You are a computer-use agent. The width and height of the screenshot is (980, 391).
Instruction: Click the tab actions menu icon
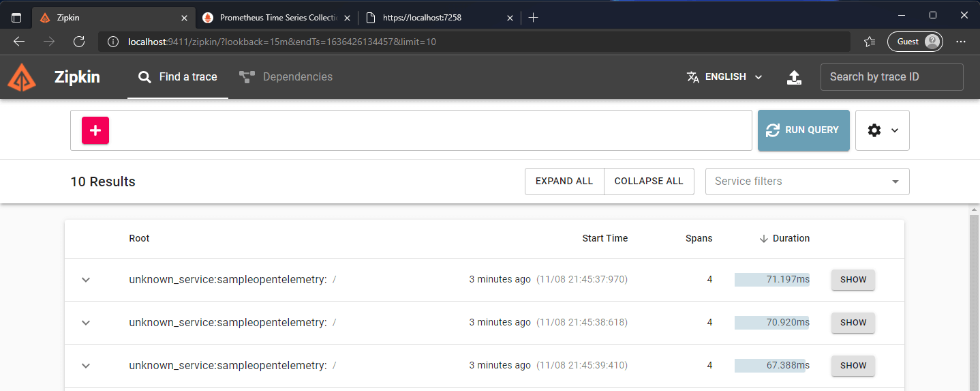point(16,18)
